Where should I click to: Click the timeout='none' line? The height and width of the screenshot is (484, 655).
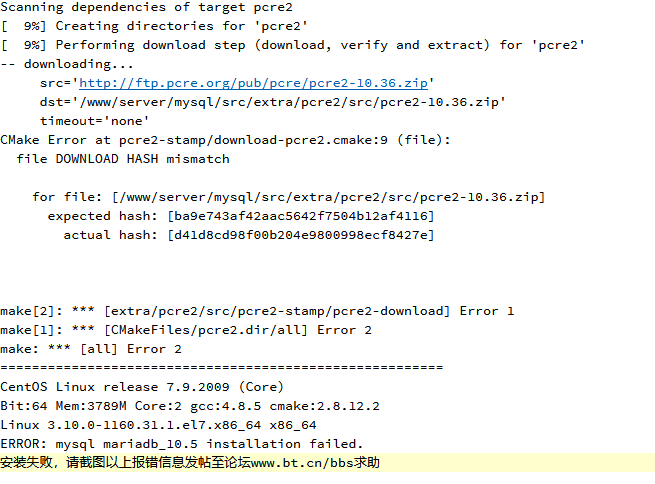click(x=94, y=121)
